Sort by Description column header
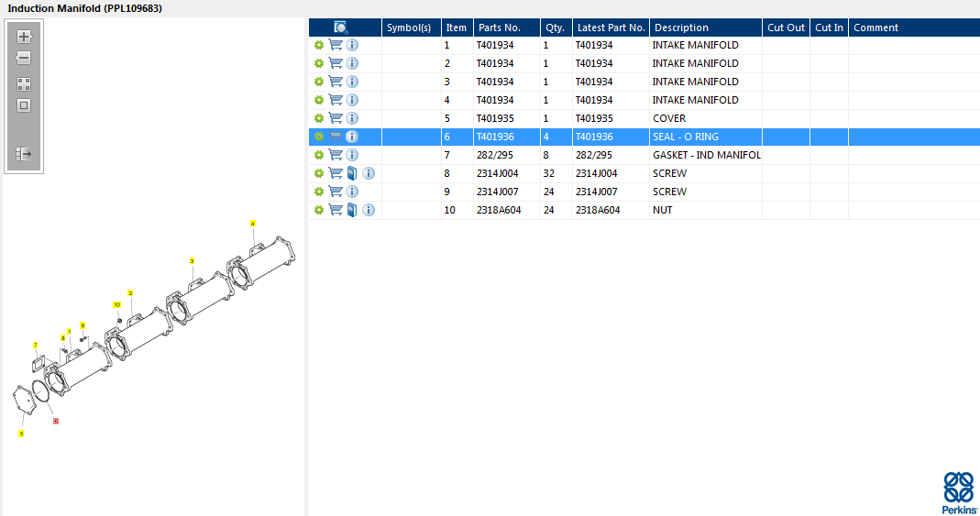The height and width of the screenshot is (516, 980). (x=681, y=27)
